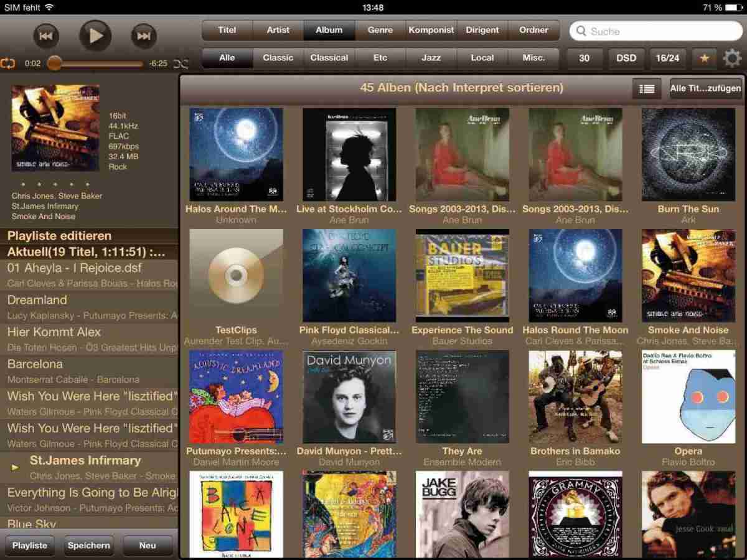Screen dimensions: 747x560
Task: Switch to the Titel tab
Action: coord(227,30)
